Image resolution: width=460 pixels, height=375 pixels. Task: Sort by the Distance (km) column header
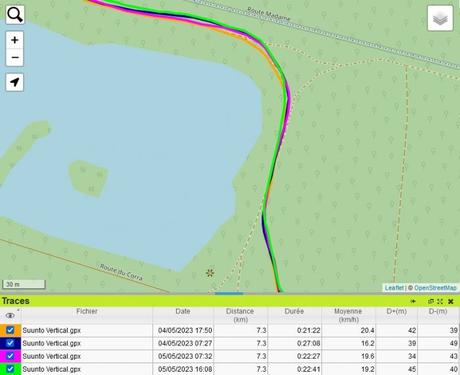point(240,315)
